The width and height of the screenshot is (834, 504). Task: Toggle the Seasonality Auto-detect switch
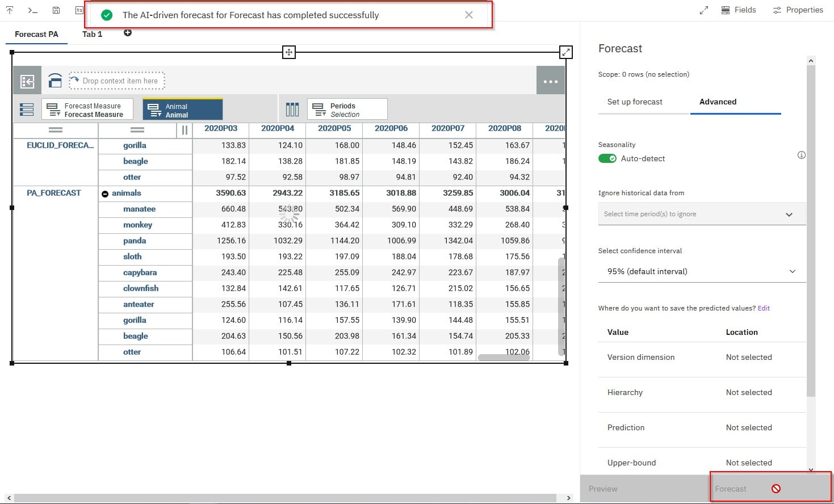pyautogui.click(x=607, y=158)
